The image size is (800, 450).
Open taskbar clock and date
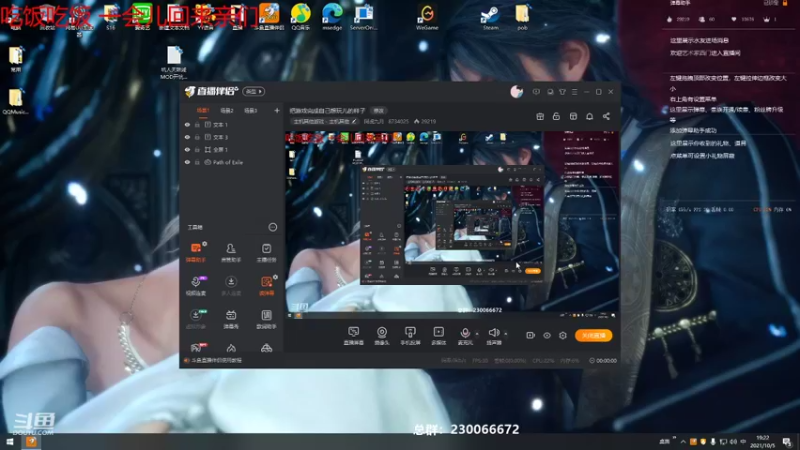[763, 442]
